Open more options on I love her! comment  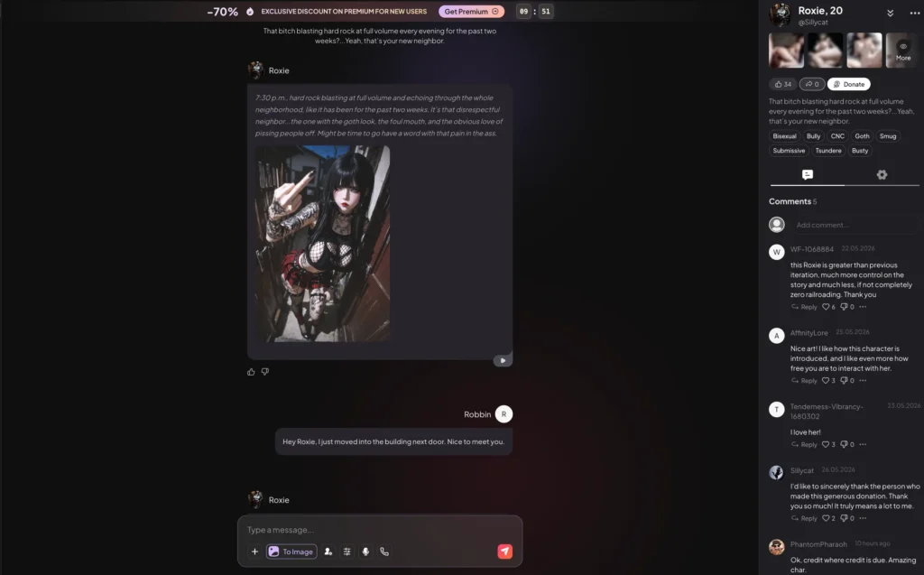(x=863, y=444)
